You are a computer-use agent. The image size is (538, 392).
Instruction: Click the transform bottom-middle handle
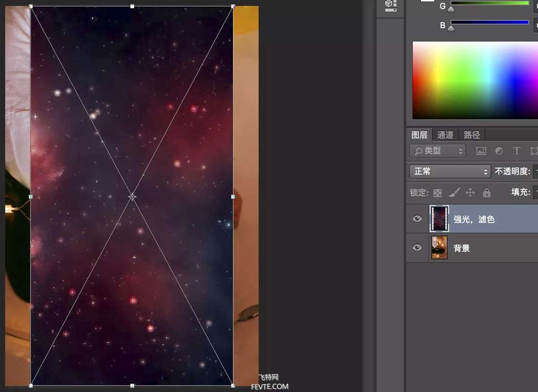(x=132, y=385)
